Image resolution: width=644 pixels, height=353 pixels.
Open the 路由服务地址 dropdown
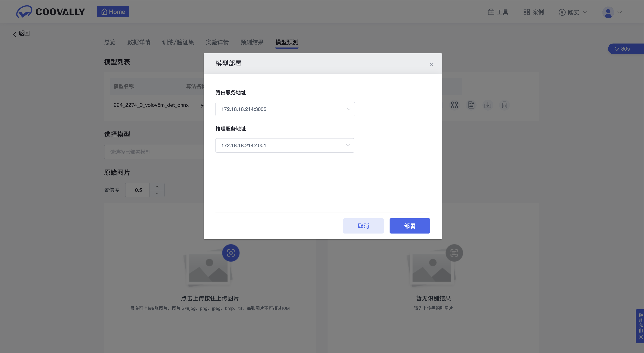click(x=285, y=109)
